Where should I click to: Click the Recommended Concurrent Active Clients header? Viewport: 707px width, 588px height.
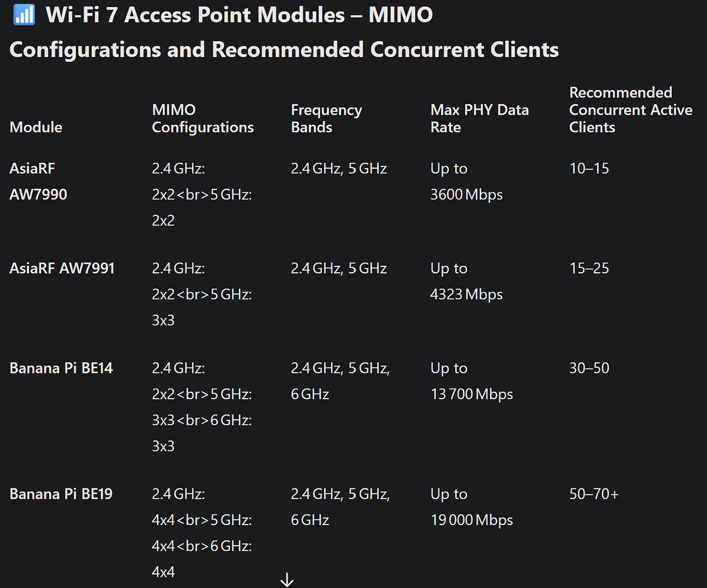pyautogui.click(x=631, y=110)
